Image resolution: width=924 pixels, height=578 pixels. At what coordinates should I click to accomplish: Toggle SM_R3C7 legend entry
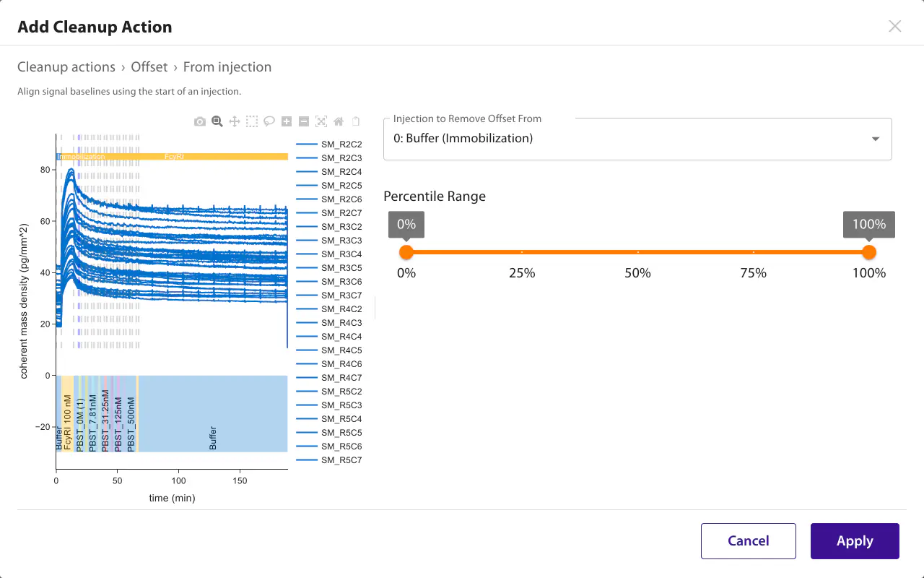point(329,296)
